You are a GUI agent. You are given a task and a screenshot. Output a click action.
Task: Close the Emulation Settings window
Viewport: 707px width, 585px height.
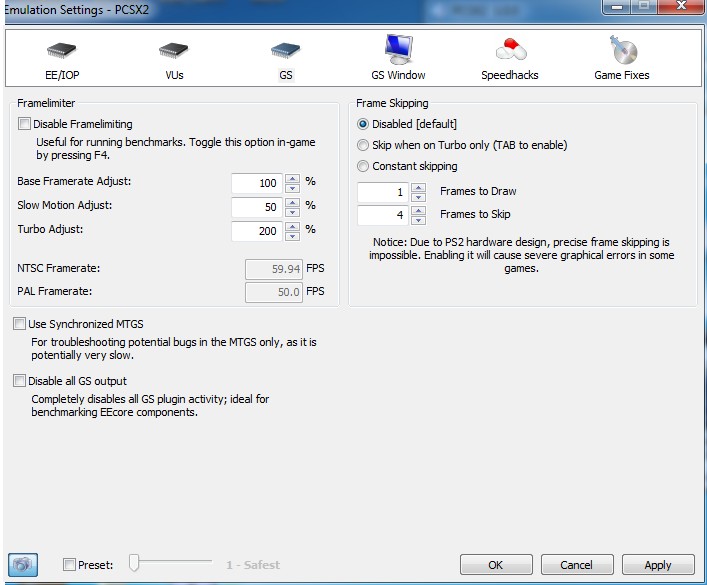[680, 6]
